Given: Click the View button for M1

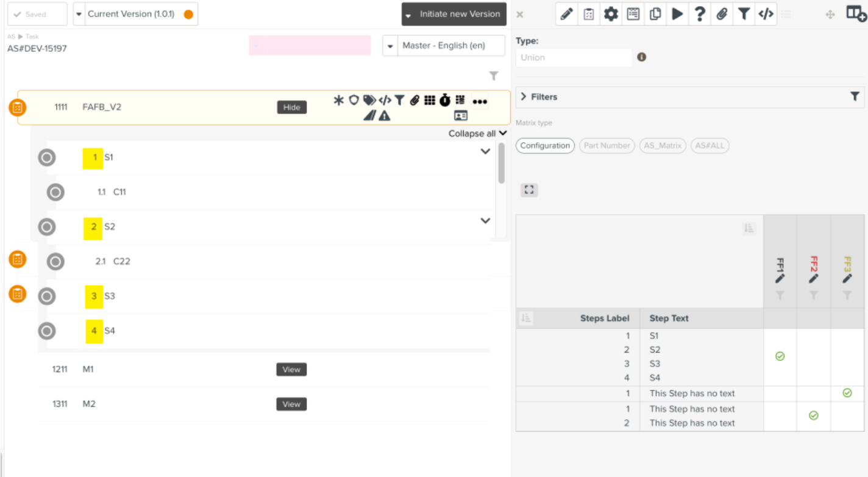Looking at the screenshot, I should (291, 370).
